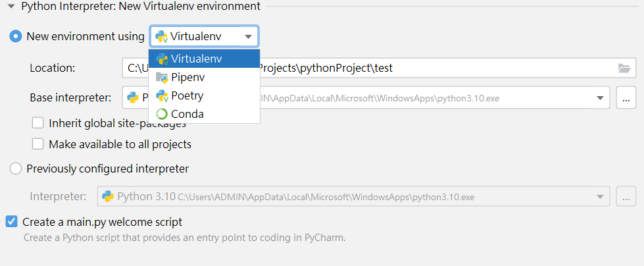
Task: Edit the Location path field
Action: [x=379, y=68]
